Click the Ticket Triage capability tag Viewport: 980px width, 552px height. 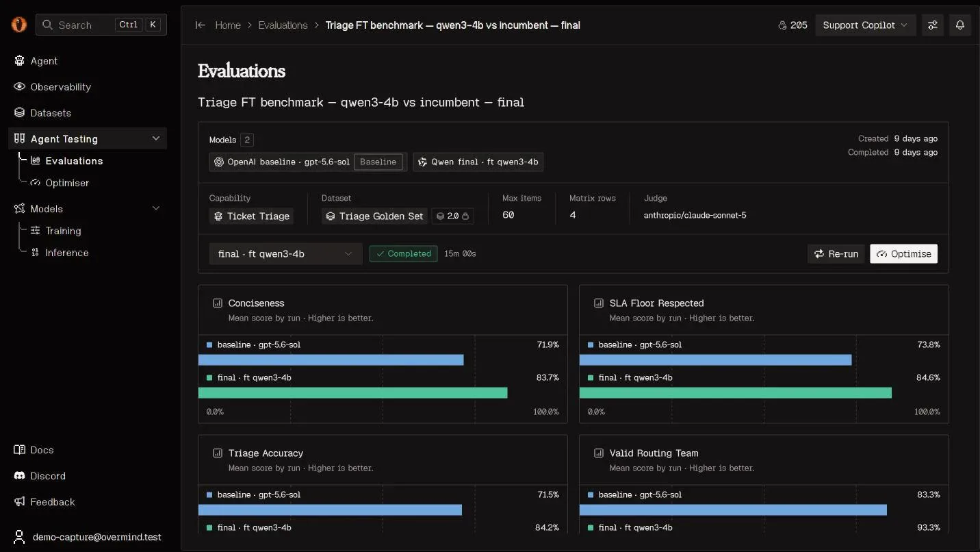251,216
